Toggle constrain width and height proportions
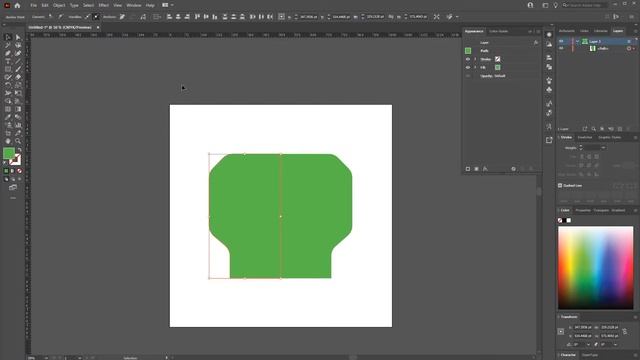This screenshot has height=360, width=640. [625, 331]
